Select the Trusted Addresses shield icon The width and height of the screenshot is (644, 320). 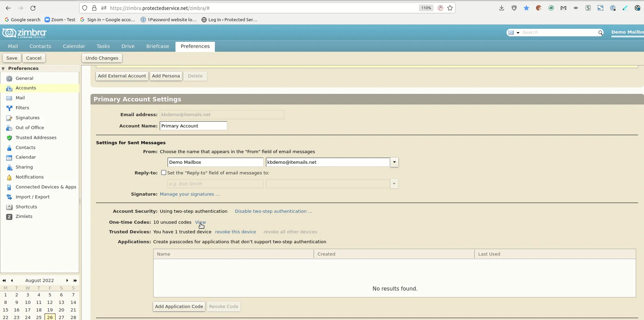[x=9, y=138]
